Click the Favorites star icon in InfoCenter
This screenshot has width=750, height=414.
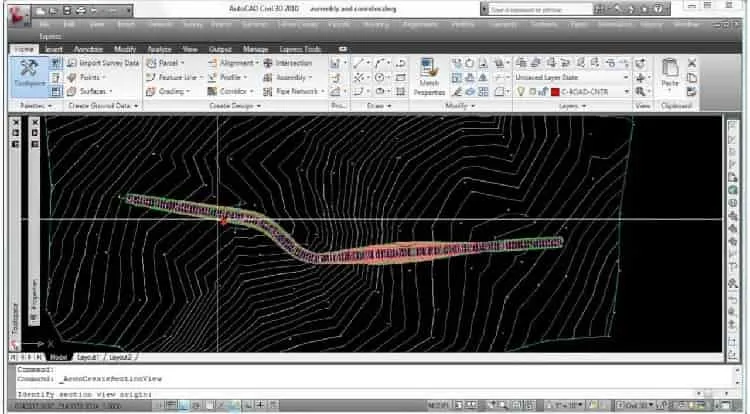tap(645, 9)
